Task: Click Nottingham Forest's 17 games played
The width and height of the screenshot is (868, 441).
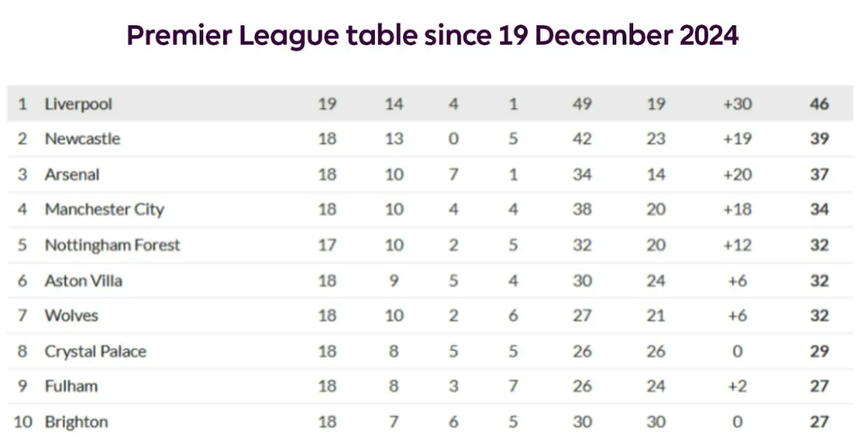Action: pyautogui.click(x=327, y=245)
